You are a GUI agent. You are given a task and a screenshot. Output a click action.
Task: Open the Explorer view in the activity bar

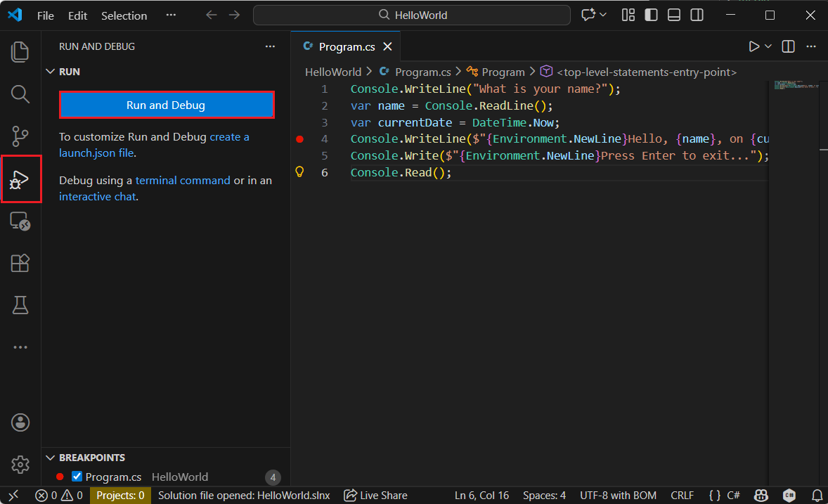[x=20, y=51]
